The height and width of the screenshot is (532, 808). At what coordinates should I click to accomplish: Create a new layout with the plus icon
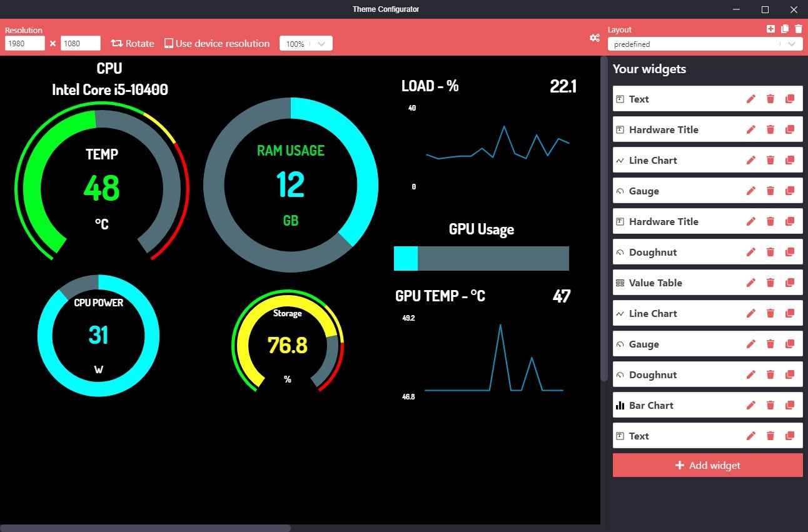[x=769, y=28]
